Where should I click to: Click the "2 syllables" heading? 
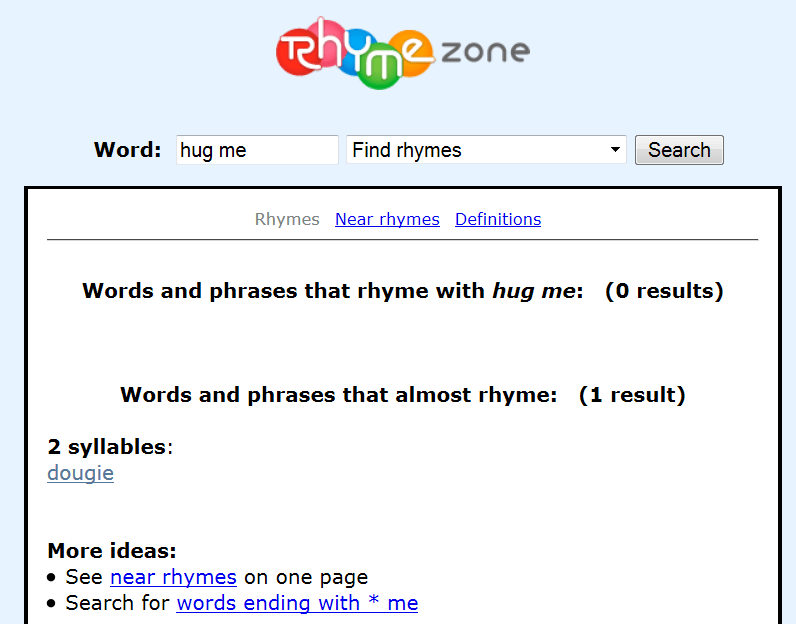[107, 447]
